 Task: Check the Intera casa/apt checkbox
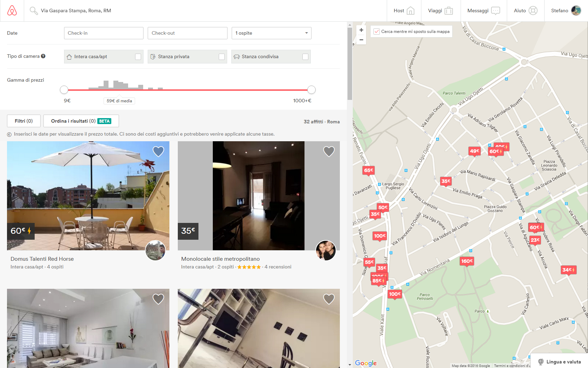pyautogui.click(x=138, y=57)
